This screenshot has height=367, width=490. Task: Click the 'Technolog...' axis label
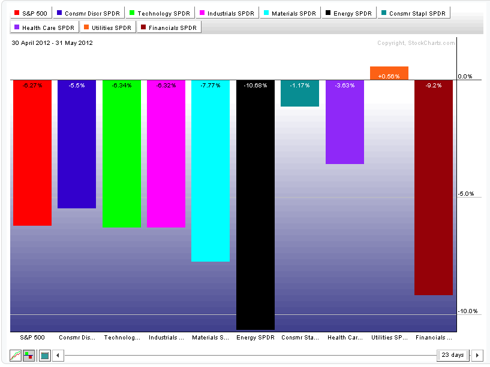point(122,338)
